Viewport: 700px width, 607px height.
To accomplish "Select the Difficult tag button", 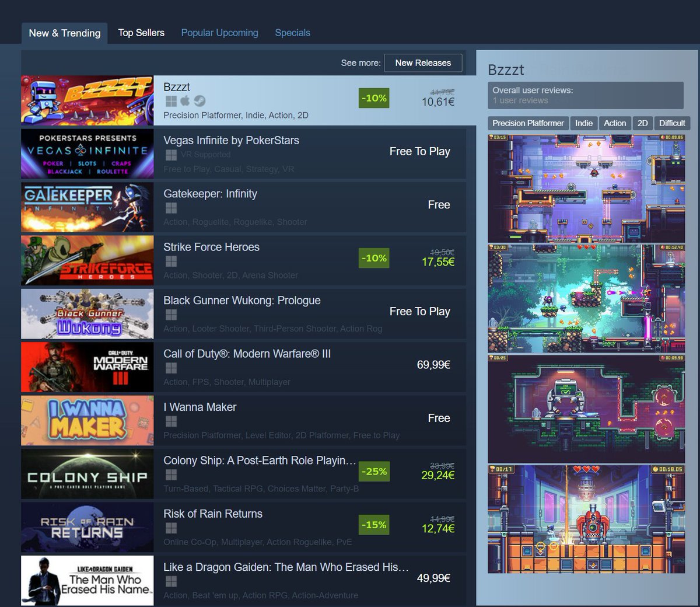I will [x=672, y=123].
